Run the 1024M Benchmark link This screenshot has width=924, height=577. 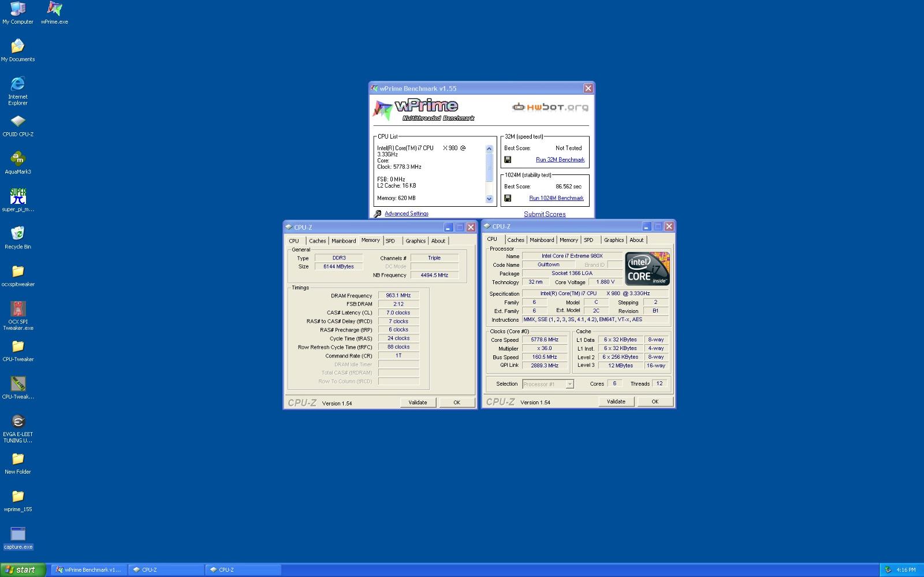click(x=556, y=198)
